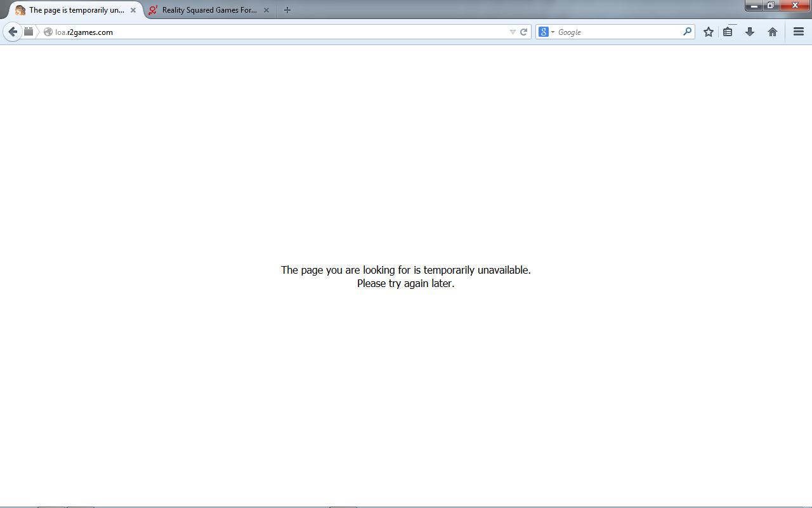Open the Google search engine dropdown

(546, 32)
